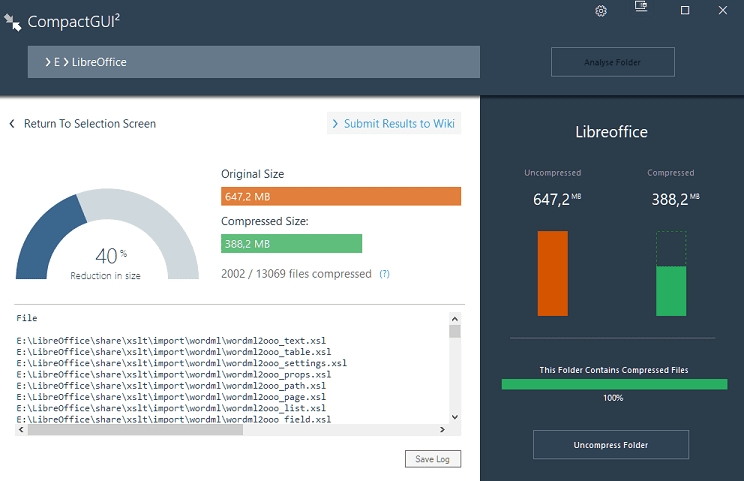
Task: Click the Save Log button
Action: [x=433, y=459]
